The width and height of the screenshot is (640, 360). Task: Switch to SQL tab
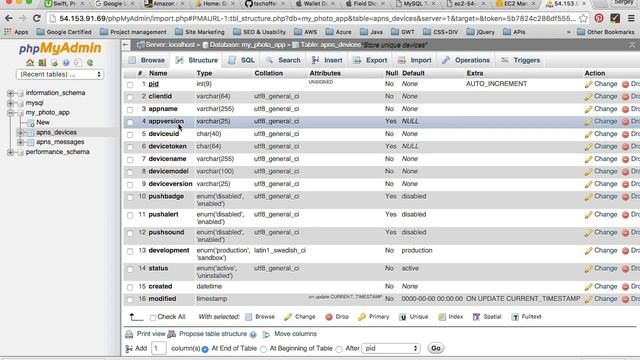tap(242, 60)
